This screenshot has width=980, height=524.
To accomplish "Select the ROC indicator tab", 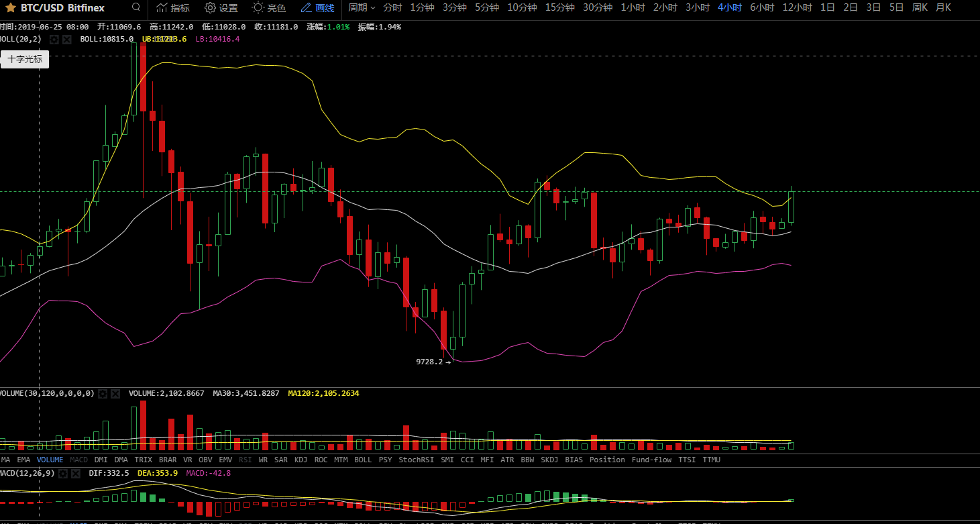I will pos(321,460).
